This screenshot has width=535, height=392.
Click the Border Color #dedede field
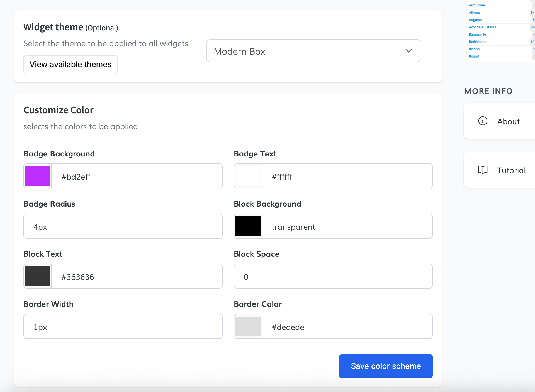[x=347, y=327]
